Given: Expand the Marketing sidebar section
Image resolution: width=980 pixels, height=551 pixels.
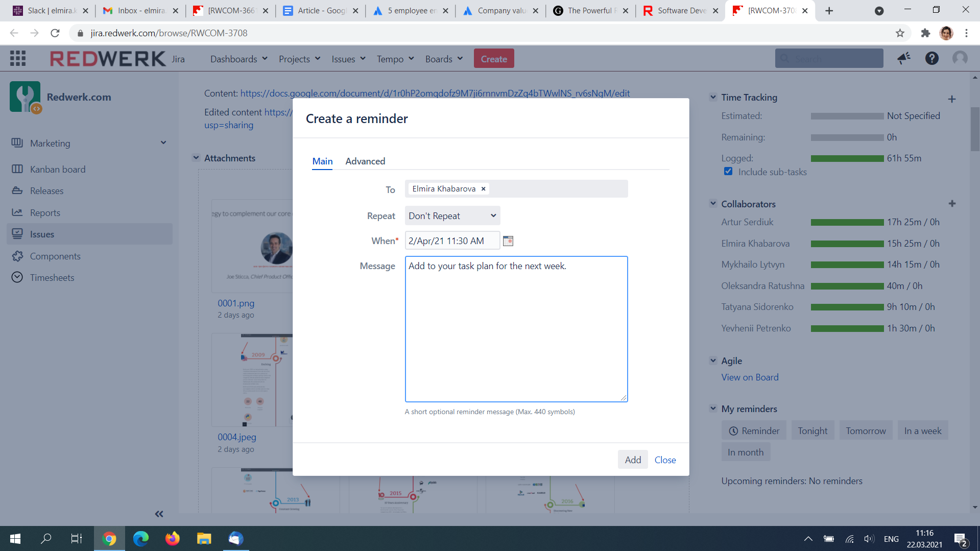Looking at the screenshot, I should coord(163,143).
